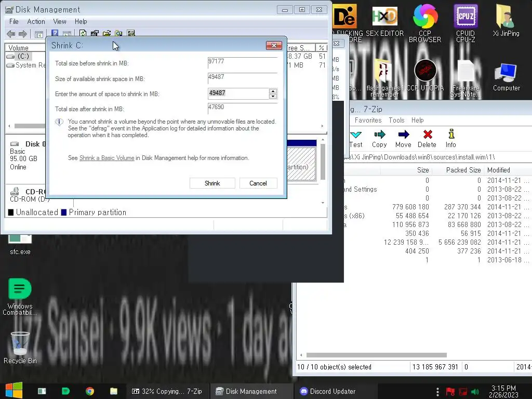The image size is (532, 399).
Task: Open the Freeware Sys Note desktop icon
Action: 465,78
